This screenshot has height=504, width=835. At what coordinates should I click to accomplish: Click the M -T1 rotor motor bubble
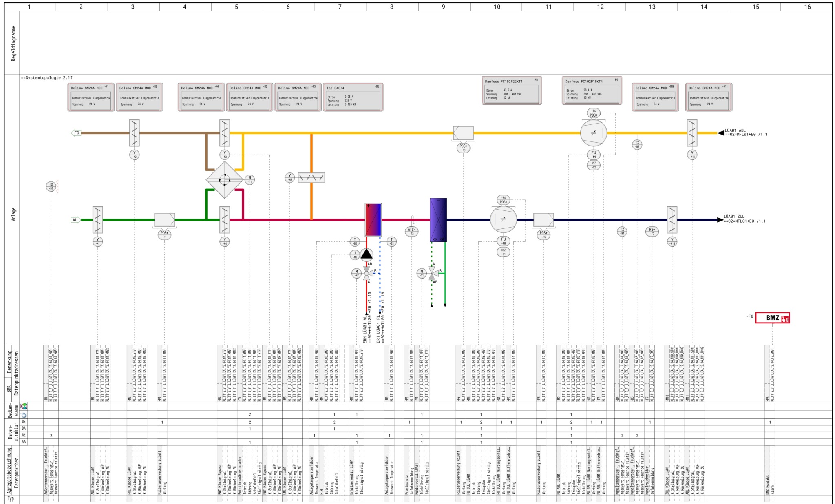(250, 179)
